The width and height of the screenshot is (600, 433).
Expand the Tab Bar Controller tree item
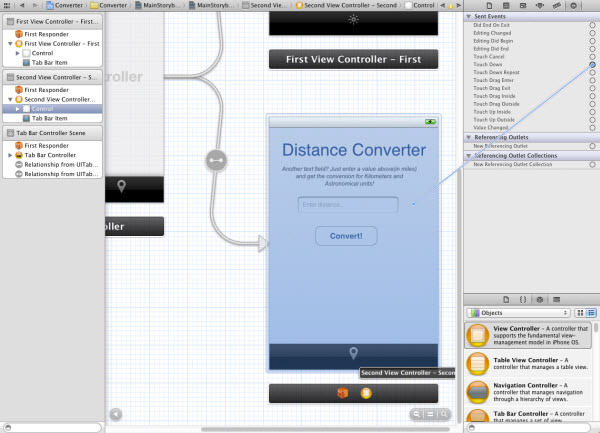[x=10, y=155]
